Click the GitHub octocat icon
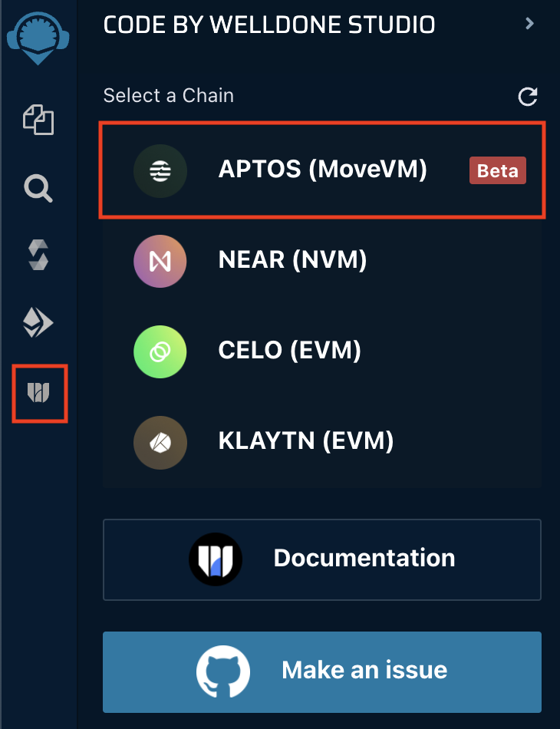Image resolution: width=560 pixels, height=729 pixels. point(223,671)
